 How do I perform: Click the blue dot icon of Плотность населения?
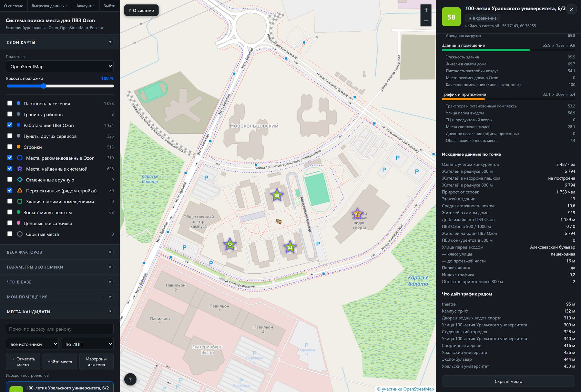18,103
